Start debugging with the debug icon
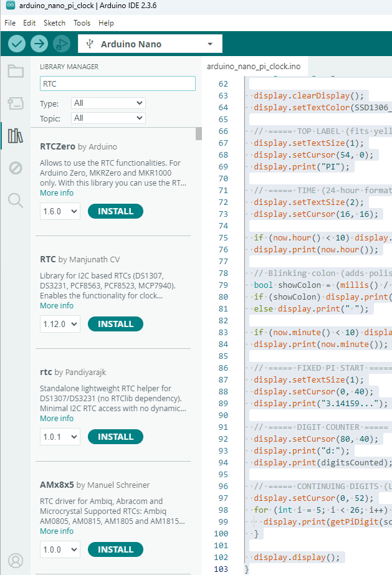392x575 pixels. (62, 44)
